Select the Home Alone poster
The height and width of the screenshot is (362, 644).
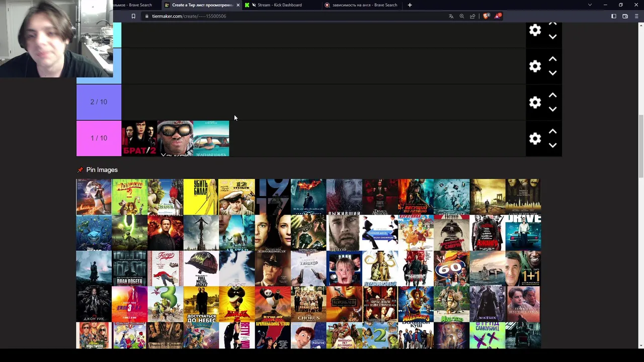[x=344, y=268]
